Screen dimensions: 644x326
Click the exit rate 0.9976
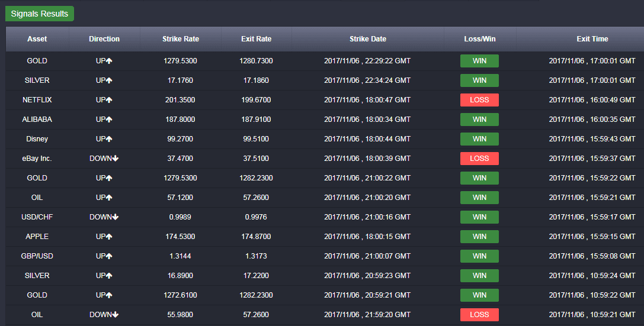pos(256,217)
